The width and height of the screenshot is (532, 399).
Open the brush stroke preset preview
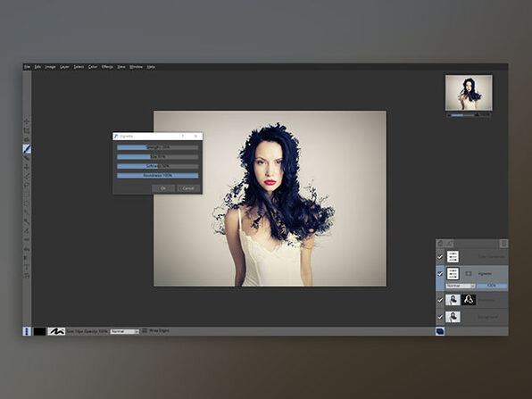tap(56, 331)
